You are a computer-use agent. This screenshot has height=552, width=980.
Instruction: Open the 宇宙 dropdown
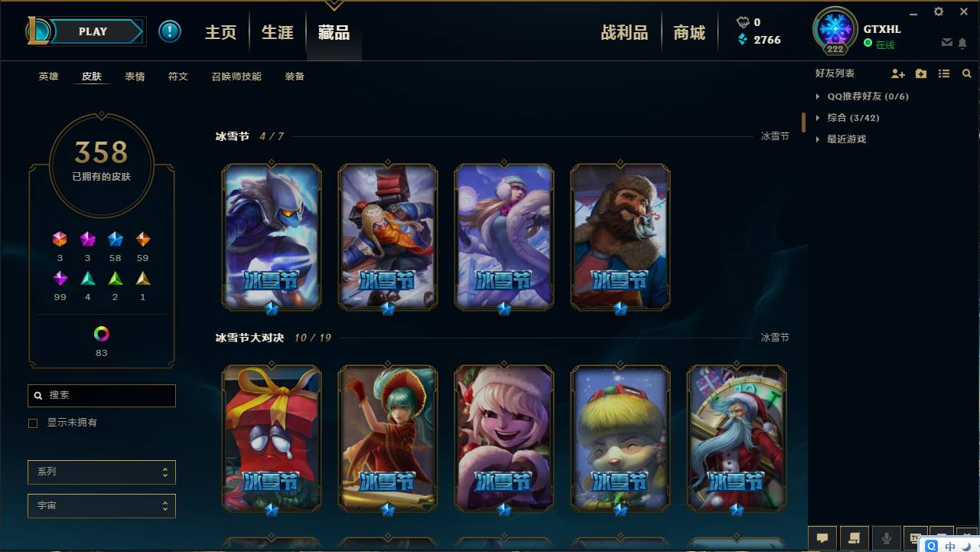[x=102, y=505]
